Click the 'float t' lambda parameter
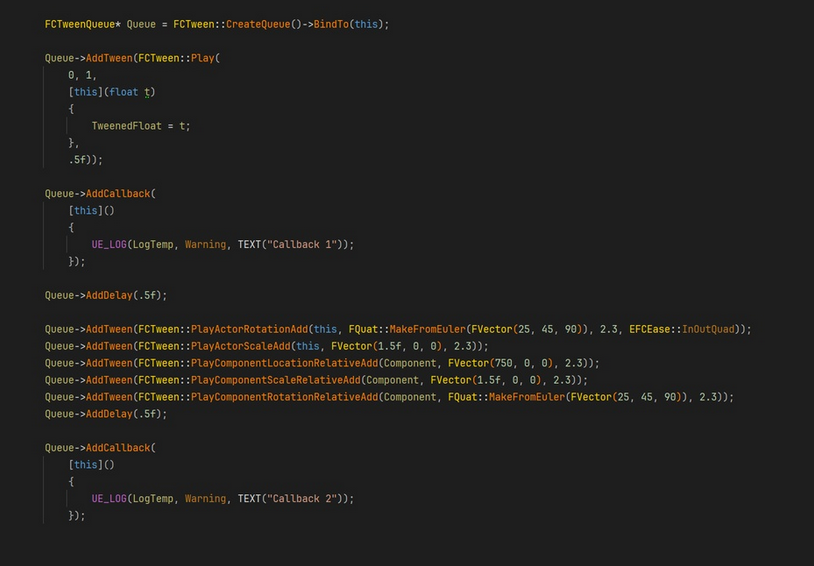The image size is (814, 566). [x=129, y=92]
